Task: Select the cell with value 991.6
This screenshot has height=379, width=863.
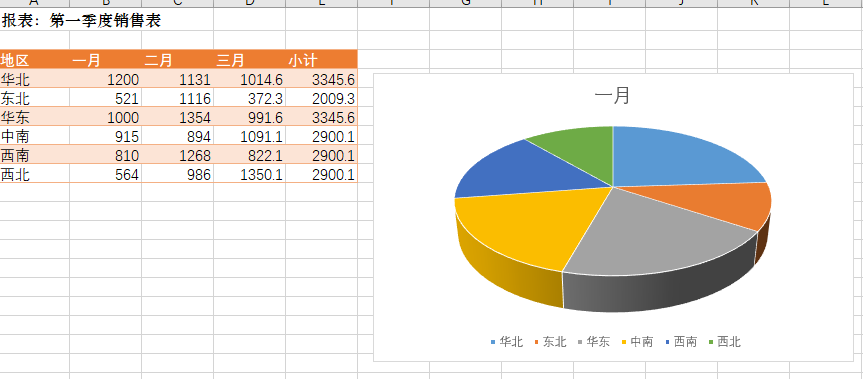Action: pos(249,117)
